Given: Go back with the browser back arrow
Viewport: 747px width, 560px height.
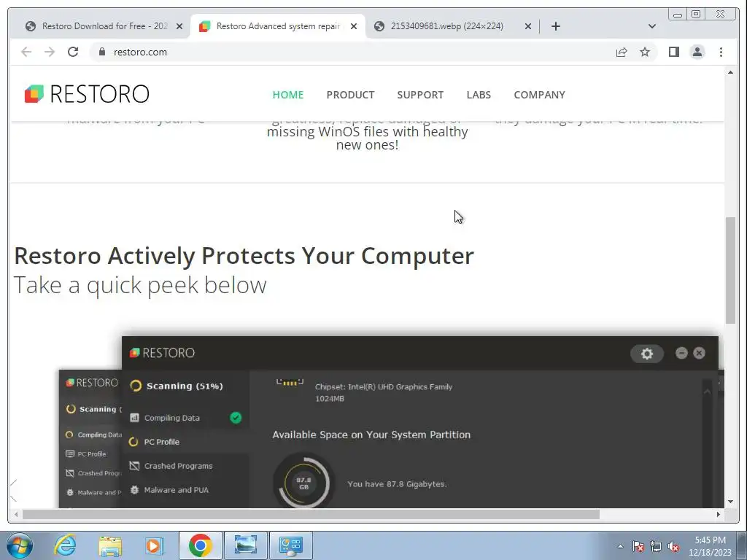Looking at the screenshot, I should [26, 52].
